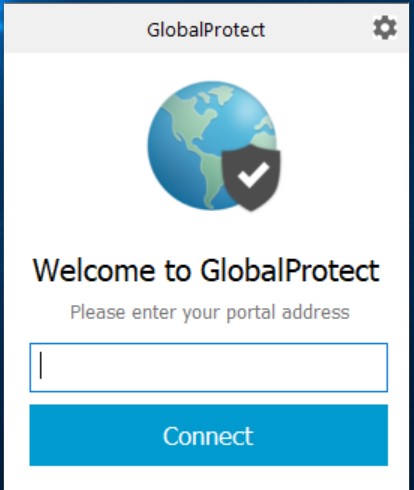The height and width of the screenshot is (490, 414).
Task: Click the GlobalProtect title bar text
Action: [x=206, y=30]
